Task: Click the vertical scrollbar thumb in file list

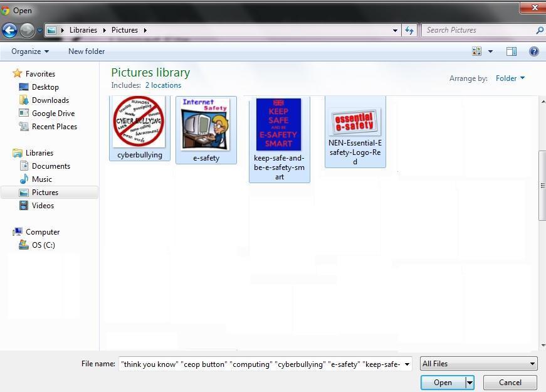Action: point(542,186)
